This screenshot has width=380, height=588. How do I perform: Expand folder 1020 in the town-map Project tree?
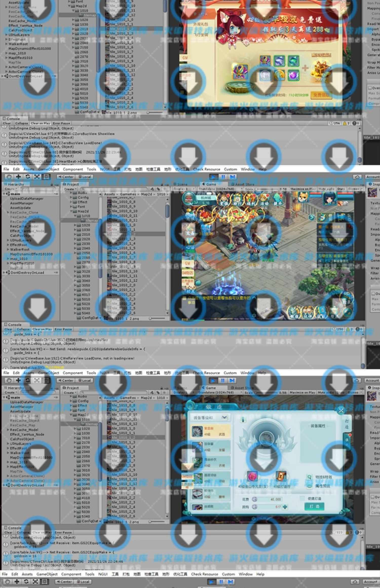point(75,225)
